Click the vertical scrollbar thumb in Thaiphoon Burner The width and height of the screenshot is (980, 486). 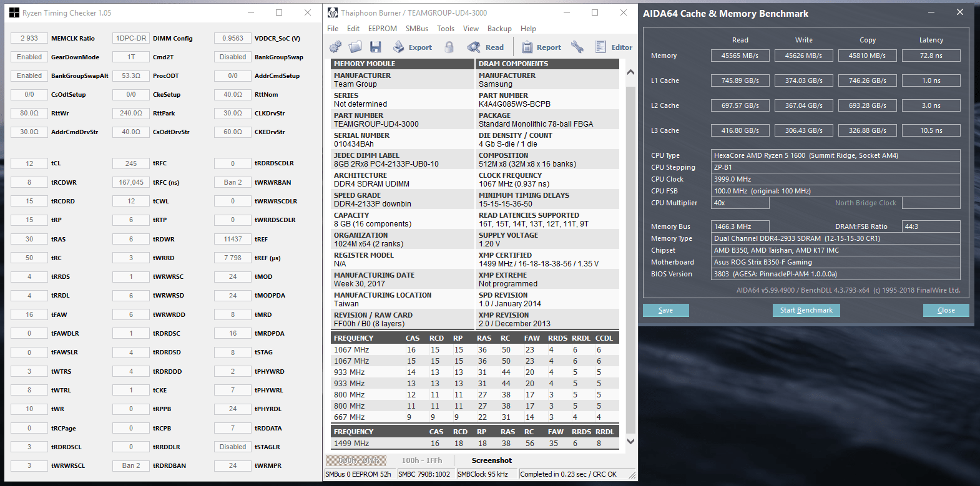click(x=630, y=259)
